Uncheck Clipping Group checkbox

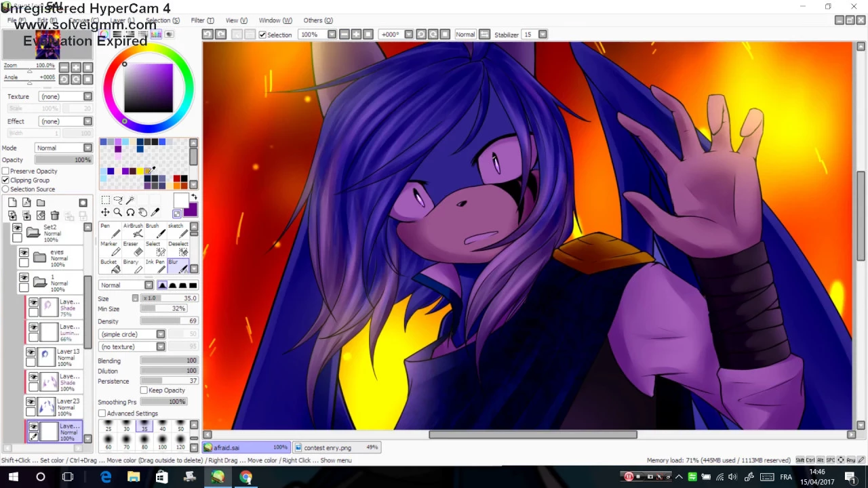tap(5, 180)
